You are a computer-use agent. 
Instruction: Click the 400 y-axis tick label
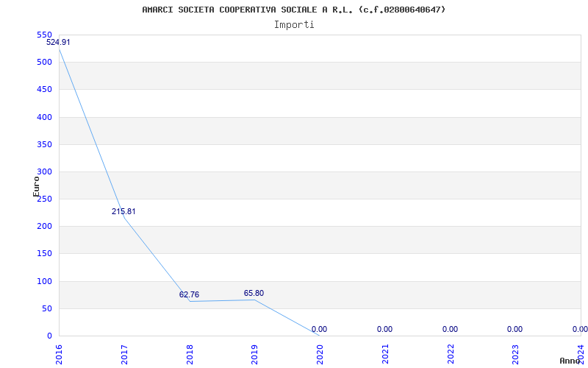pos(44,117)
